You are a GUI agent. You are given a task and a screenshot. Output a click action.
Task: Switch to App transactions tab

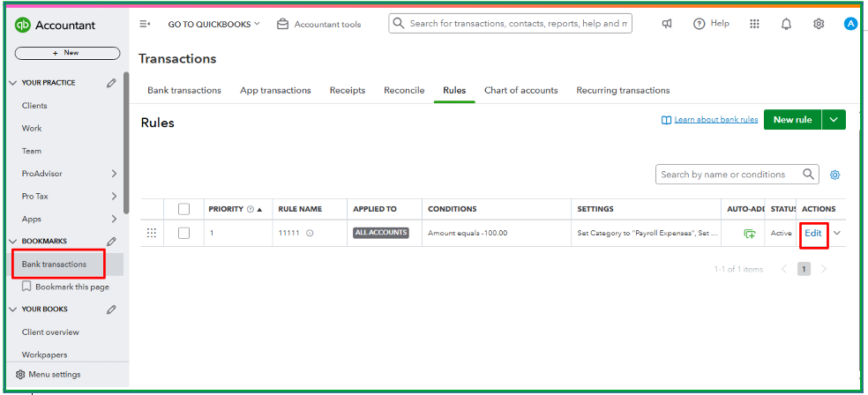276,90
